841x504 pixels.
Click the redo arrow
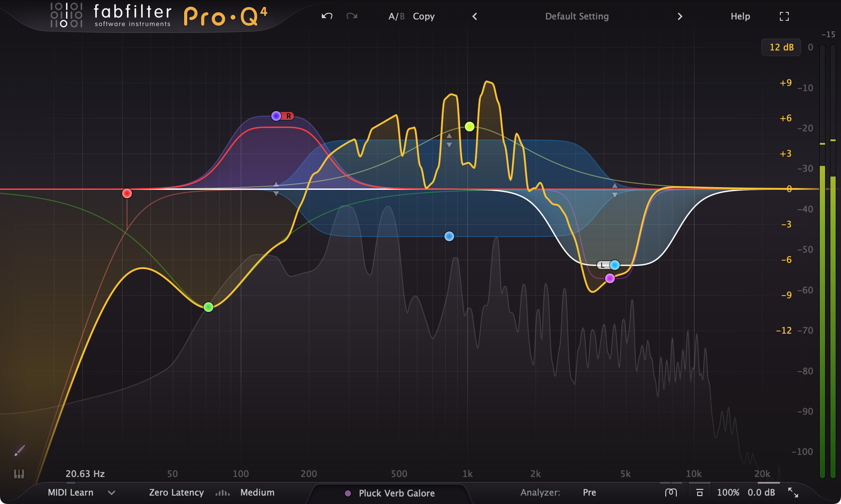click(x=351, y=16)
